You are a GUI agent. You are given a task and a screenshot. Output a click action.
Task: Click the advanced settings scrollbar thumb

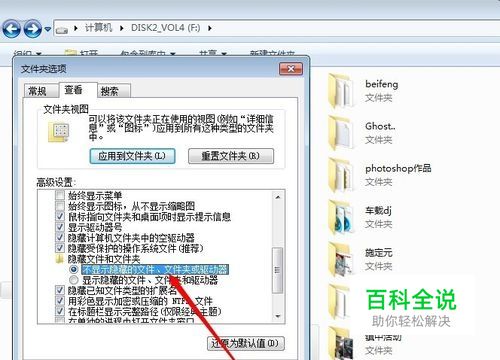[278, 270]
